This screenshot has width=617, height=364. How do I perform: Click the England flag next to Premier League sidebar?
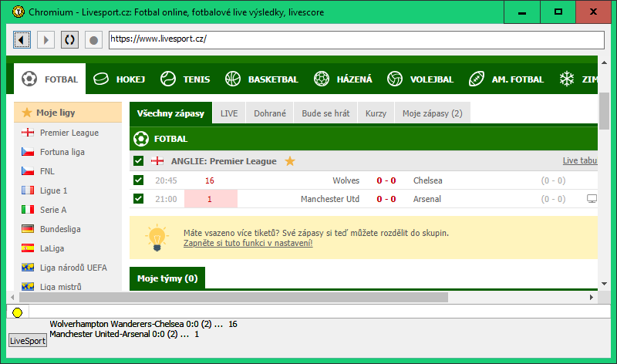tap(28, 133)
